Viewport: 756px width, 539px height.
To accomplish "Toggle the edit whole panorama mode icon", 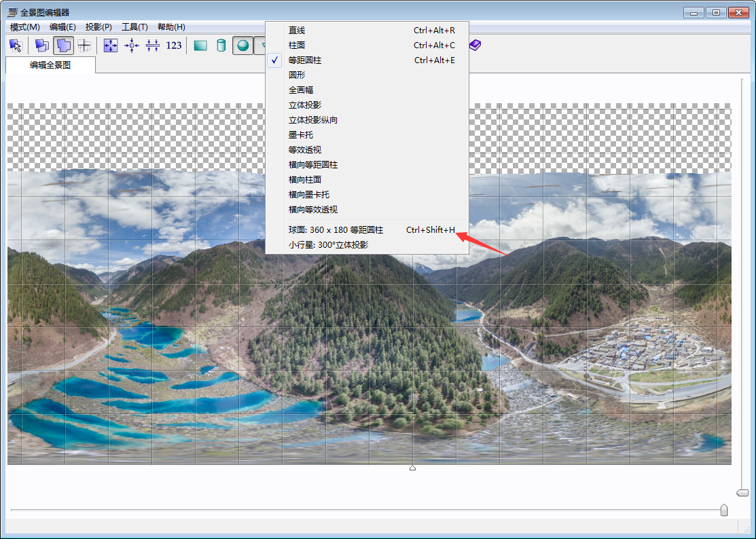I will pos(63,45).
